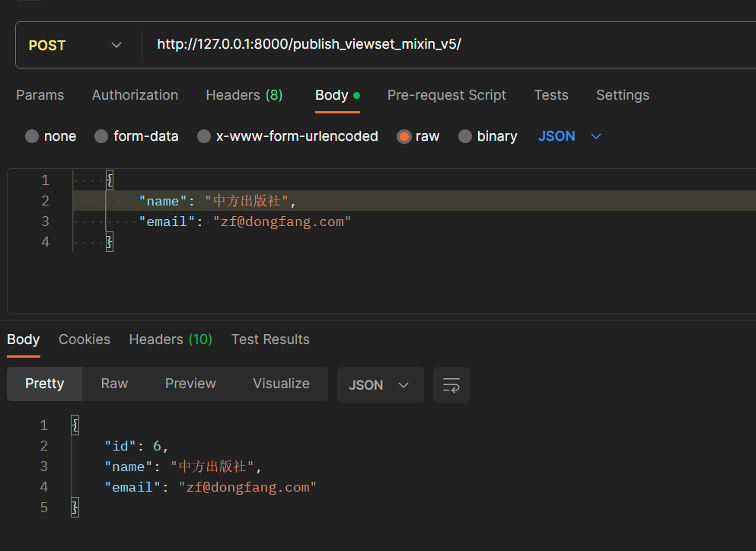Select the none body type option
Screen dimensions: 756x551
[x=50, y=136]
